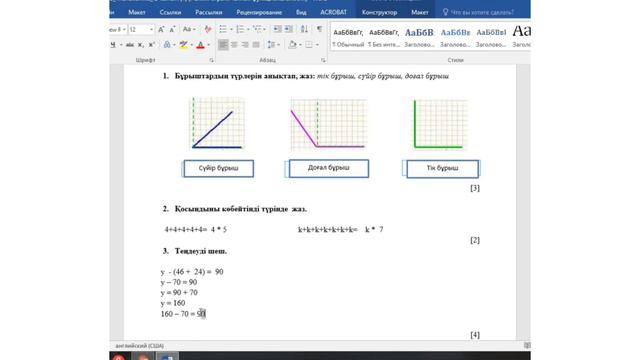The image size is (640, 360).
Task: Expand numbering library dropdown arrow
Action: (248, 29)
